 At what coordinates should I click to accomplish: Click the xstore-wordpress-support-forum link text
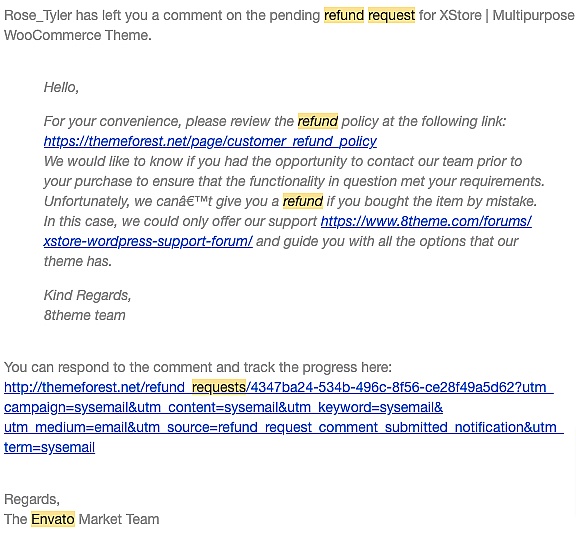click(148, 241)
